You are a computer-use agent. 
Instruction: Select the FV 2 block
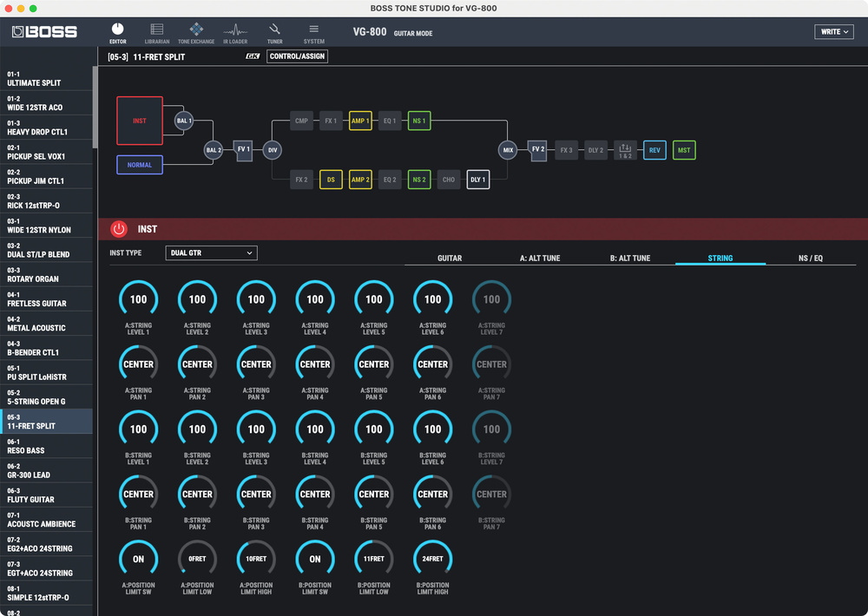tap(537, 150)
